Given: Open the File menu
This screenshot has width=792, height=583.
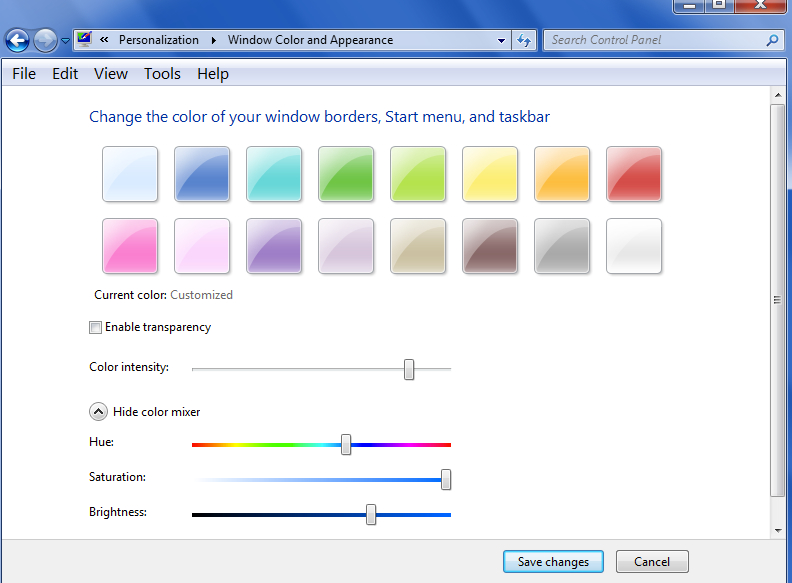Looking at the screenshot, I should (24, 74).
